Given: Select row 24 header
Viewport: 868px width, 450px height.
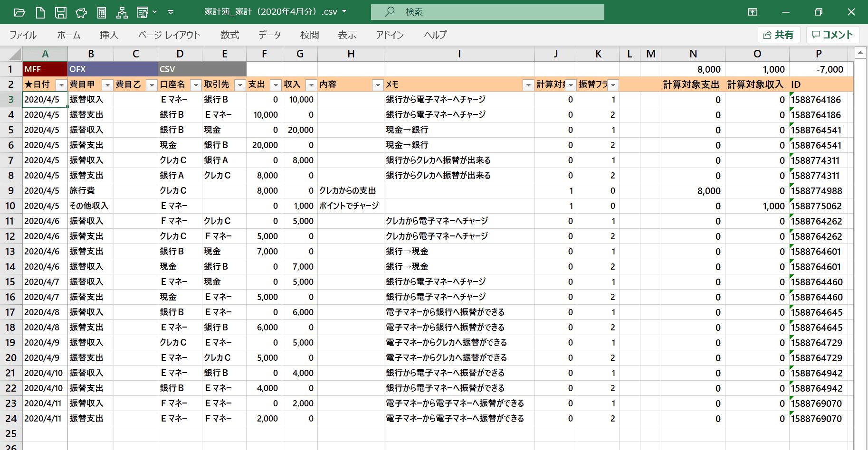Looking at the screenshot, I should pos(11,419).
